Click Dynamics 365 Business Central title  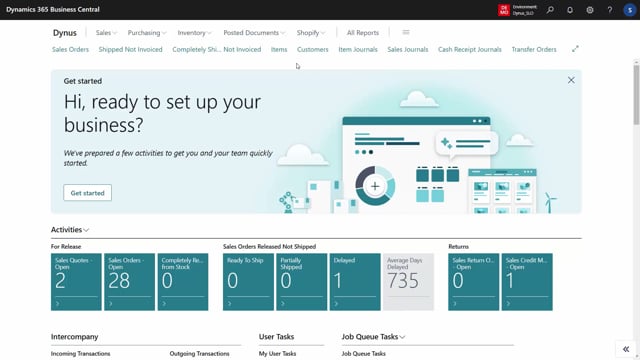pyautogui.click(x=53, y=9)
